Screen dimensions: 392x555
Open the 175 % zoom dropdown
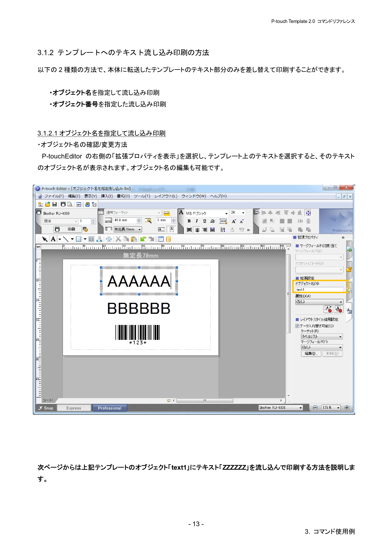[x=338, y=408]
